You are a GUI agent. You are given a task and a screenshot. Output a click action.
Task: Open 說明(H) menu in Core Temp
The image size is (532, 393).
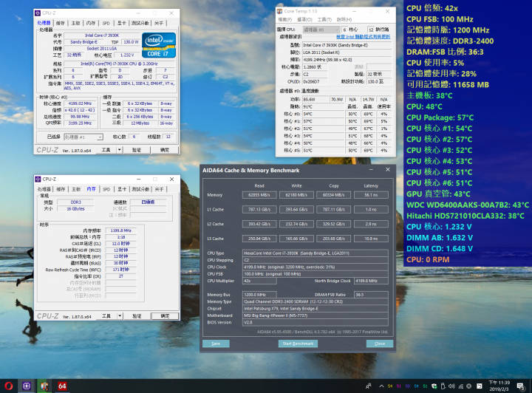(344, 20)
